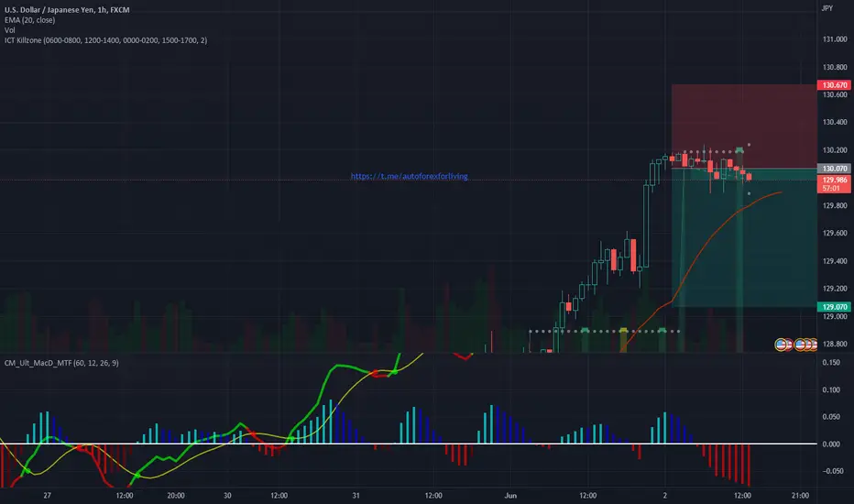Screen dimensions: 854x504
Task: Click the 0.100 MACD axis value
Action: (x=831, y=390)
